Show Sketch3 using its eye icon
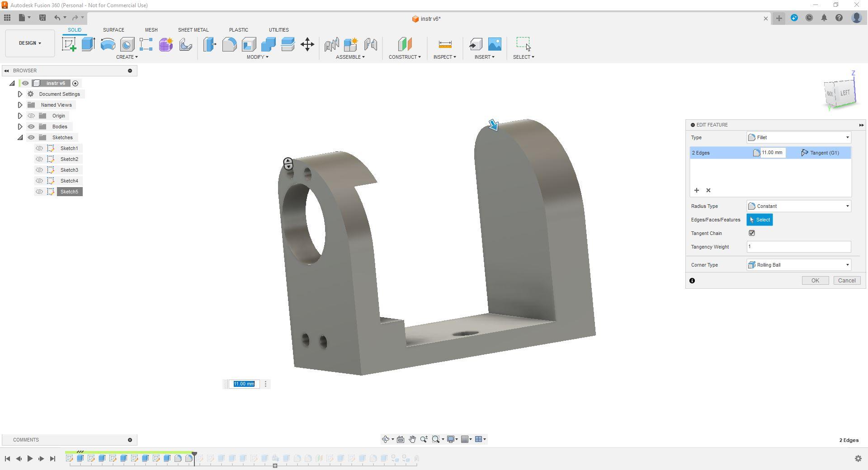Viewport: 868px width, 470px height. point(39,170)
